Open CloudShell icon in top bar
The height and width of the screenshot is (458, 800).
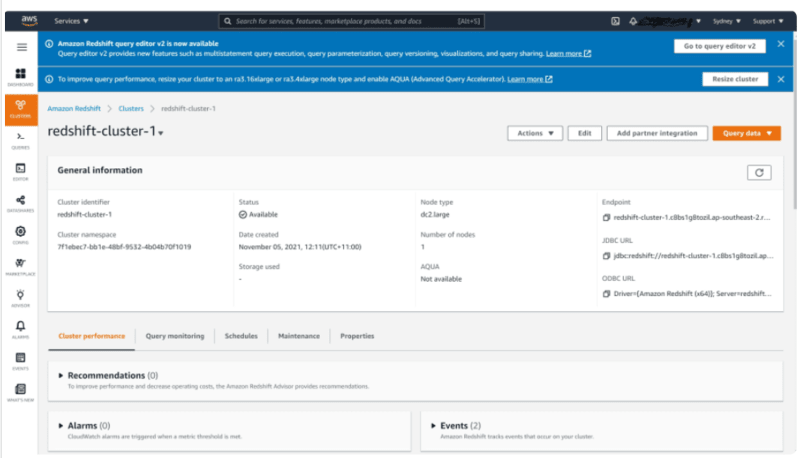(615, 21)
